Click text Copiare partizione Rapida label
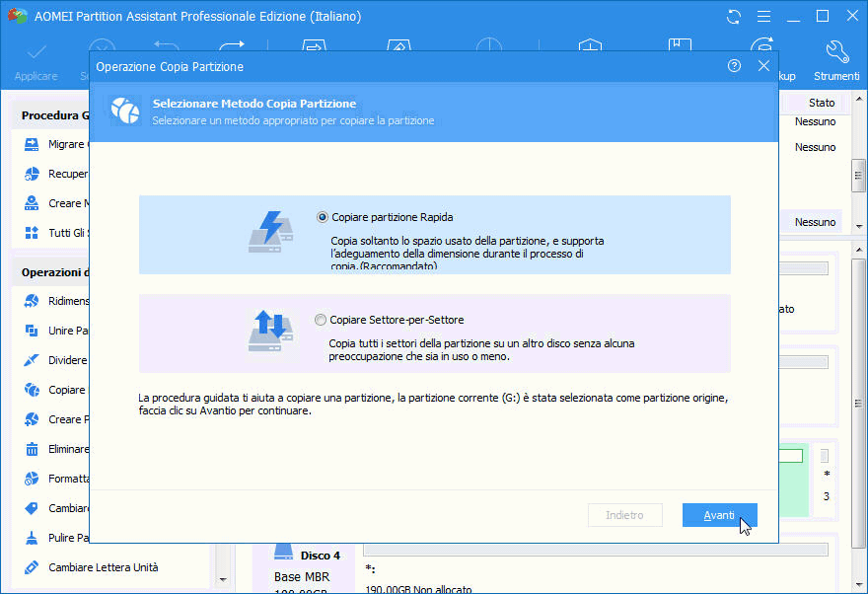The image size is (868, 594). (392, 217)
